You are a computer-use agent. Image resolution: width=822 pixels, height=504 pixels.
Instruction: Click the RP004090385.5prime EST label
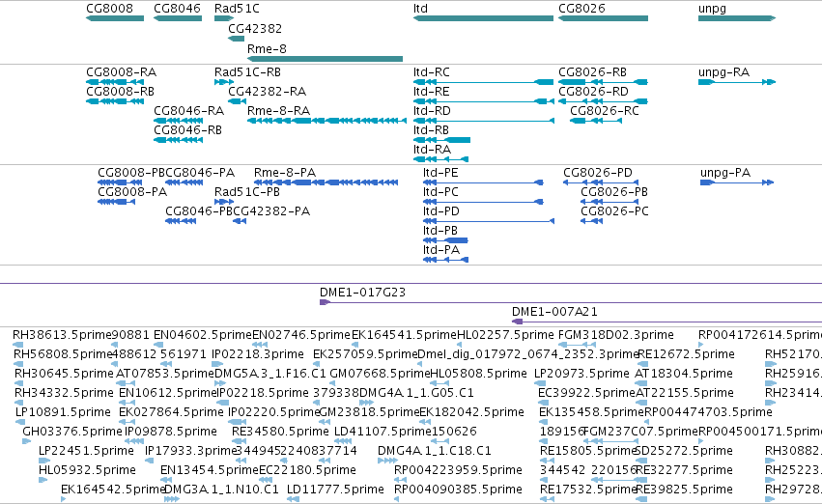[x=458, y=490]
